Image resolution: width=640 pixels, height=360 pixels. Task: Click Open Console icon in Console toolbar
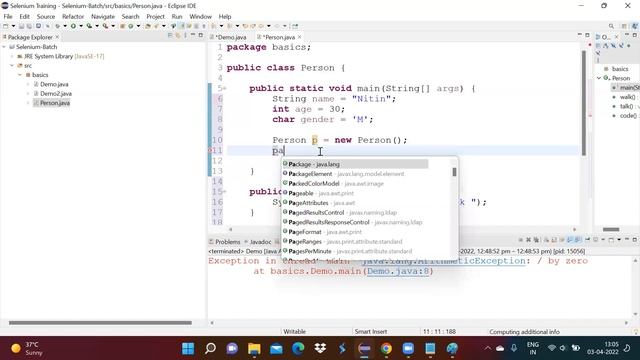click(611, 240)
